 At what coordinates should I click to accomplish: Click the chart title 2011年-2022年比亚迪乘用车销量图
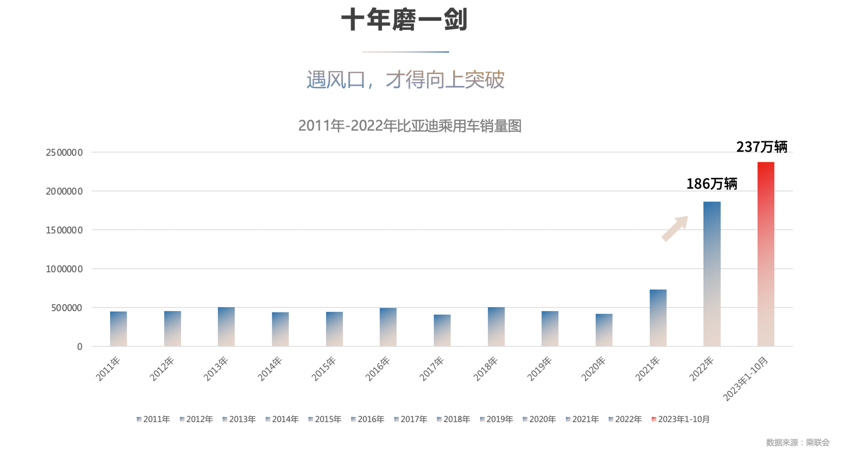pos(410,126)
